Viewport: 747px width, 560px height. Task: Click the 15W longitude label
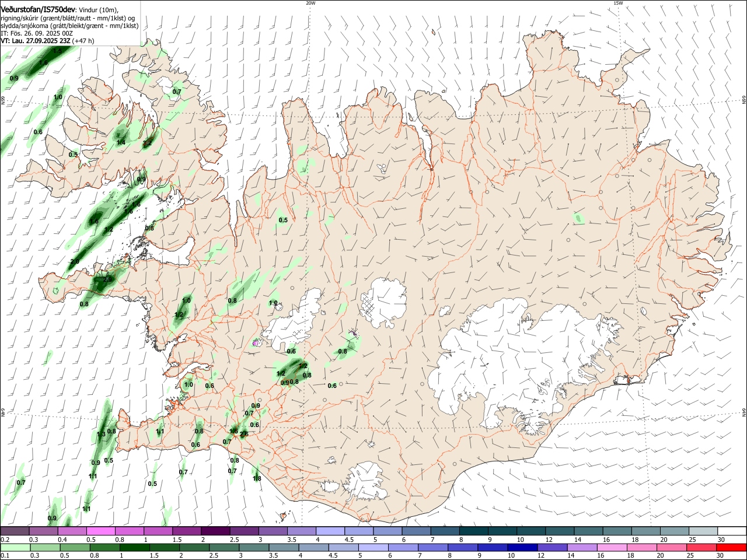(x=618, y=3)
